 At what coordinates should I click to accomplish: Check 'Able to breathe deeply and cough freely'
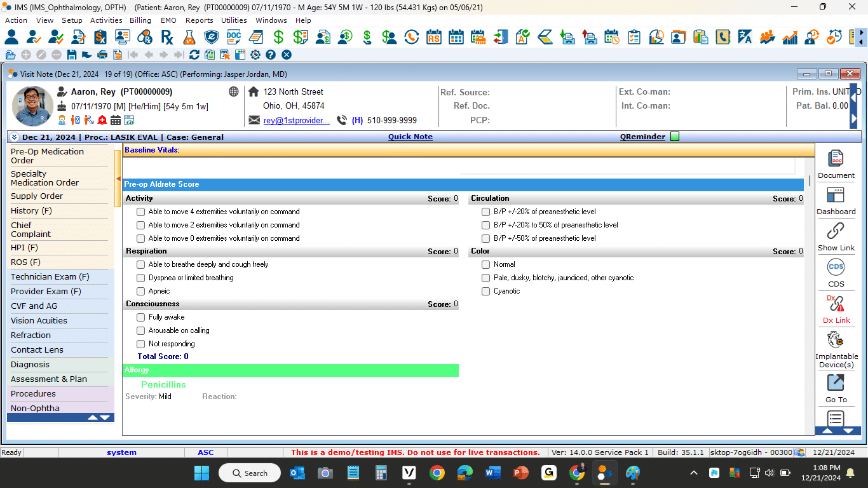tap(141, 264)
